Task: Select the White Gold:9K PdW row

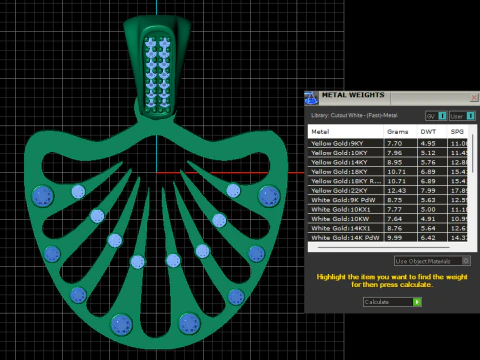Action: [x=387, y=200]
